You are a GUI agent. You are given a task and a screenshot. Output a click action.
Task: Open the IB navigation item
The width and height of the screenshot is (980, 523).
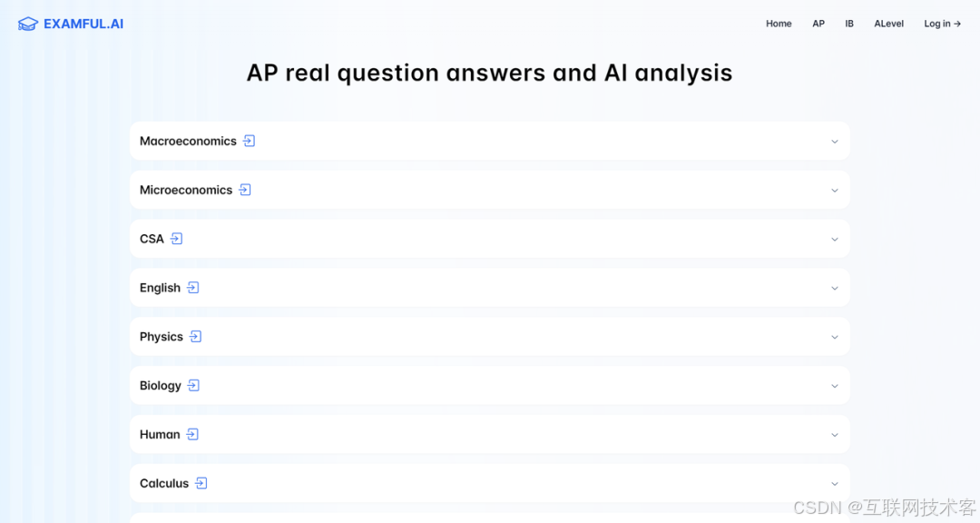point(849,24)
